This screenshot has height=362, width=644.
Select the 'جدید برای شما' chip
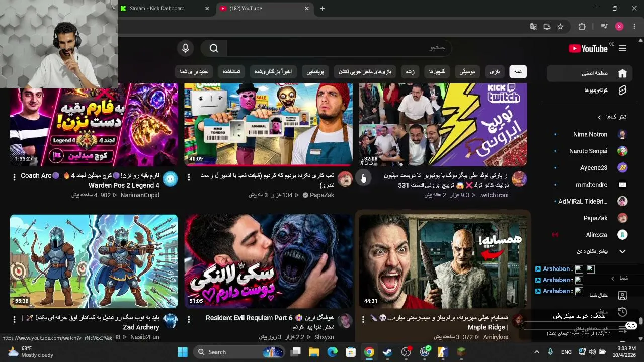[x=194, y=72]
